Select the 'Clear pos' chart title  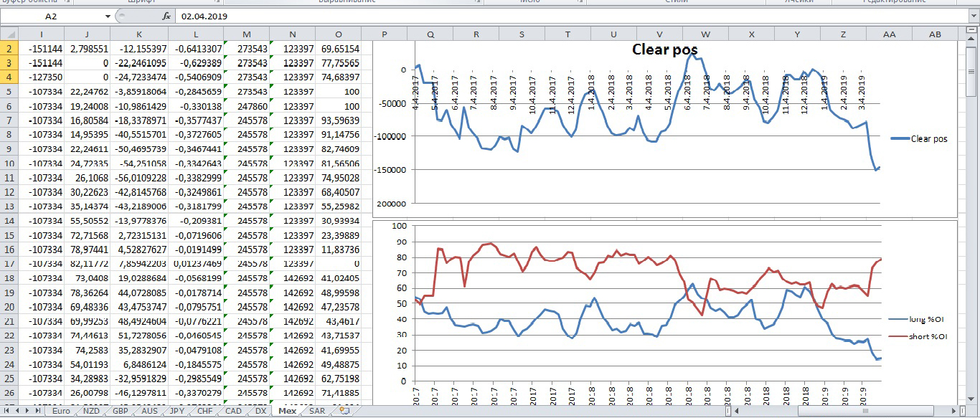pyautogui.click(x=664, y=49)
